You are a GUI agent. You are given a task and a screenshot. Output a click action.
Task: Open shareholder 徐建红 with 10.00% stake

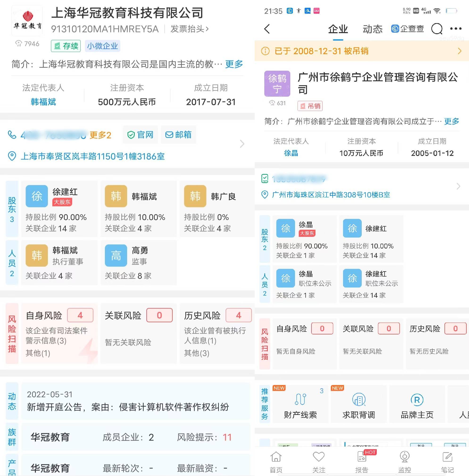tap(371, 239)
